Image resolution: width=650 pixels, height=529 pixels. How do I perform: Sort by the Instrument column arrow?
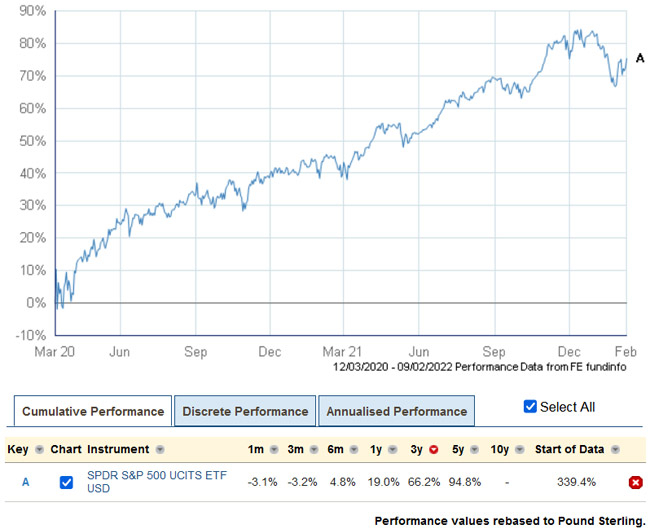point(160,450)
